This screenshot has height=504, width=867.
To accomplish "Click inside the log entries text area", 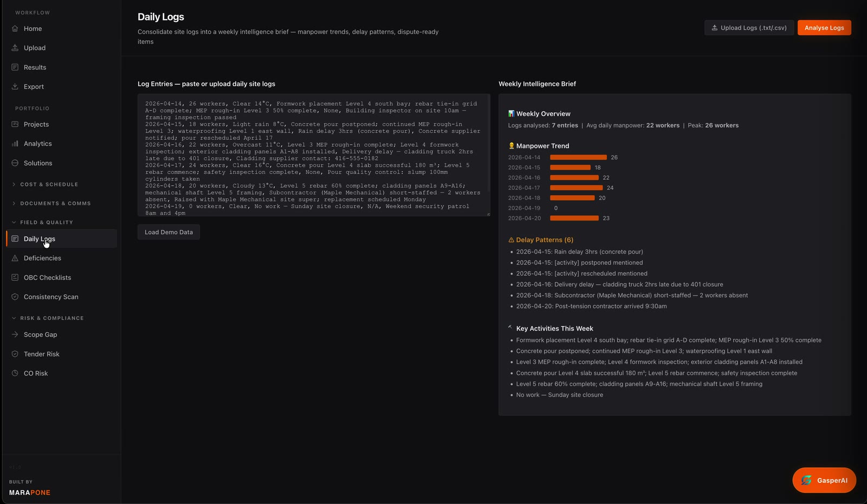I will point(314,156).
